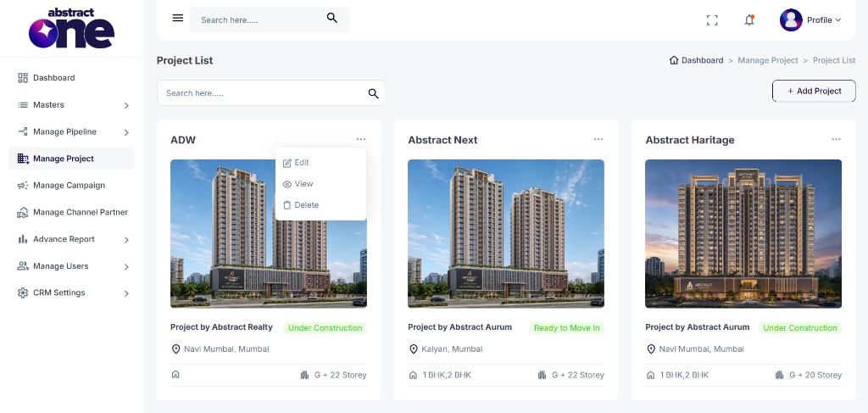Click the Advance Report bar chart icon
The image size is (868, 413).
click(x=23, y=239)
